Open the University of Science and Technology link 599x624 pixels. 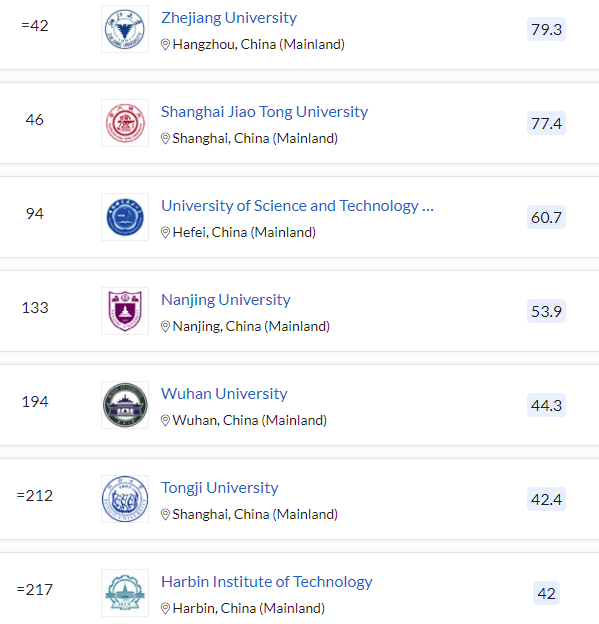[297, 206]
